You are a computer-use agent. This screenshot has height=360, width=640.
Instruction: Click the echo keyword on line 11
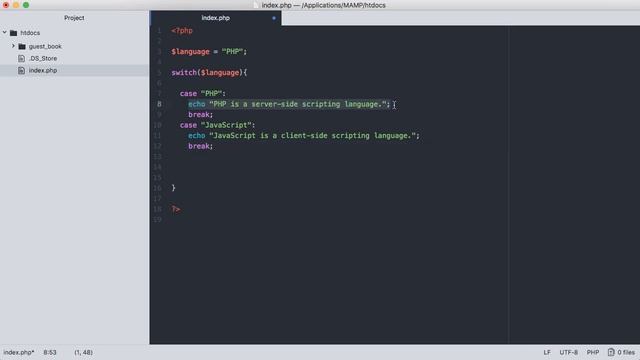[x=196, y=136]
